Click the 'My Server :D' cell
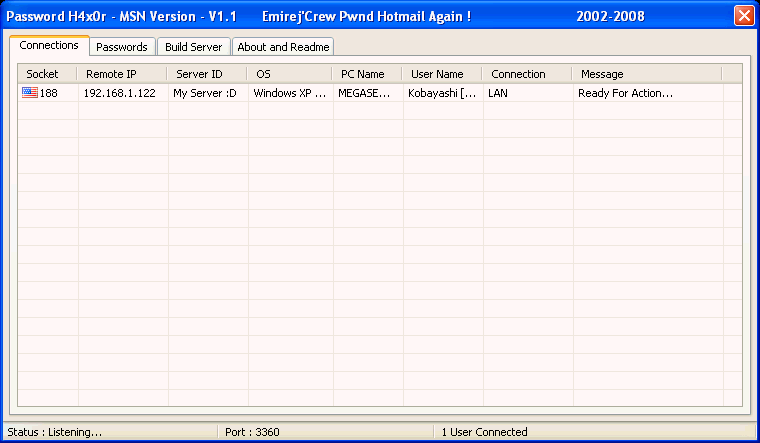This screenshot has height=443, width=760. pyautogui.click(x=206, y=93)
